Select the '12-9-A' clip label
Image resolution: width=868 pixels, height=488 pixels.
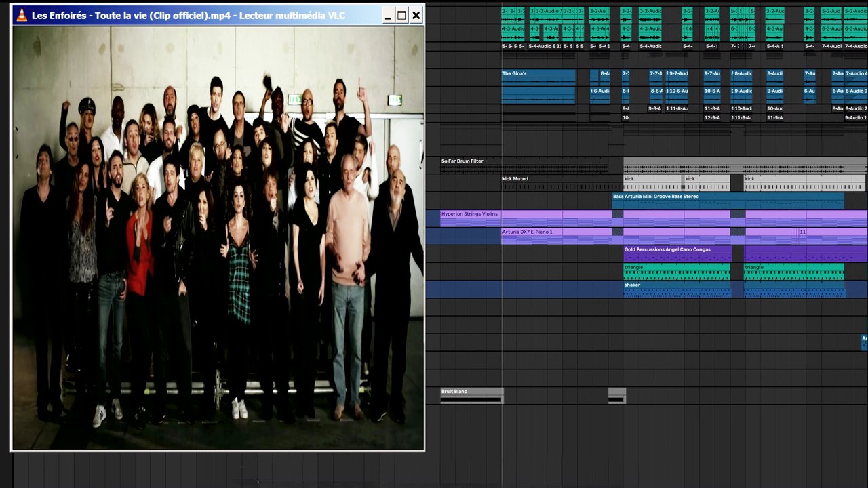pyautogui.click(x=712, y=118)
